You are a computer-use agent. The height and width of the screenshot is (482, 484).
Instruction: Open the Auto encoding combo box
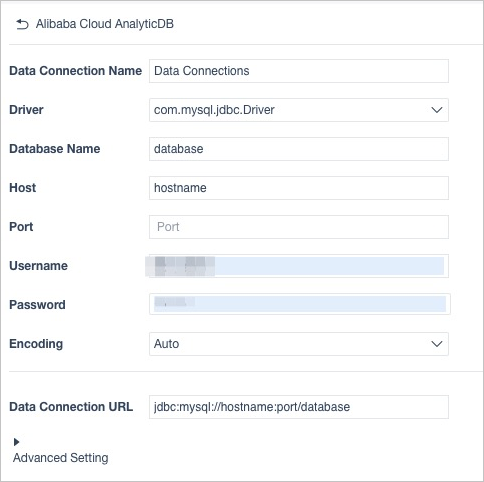point(299,344)
